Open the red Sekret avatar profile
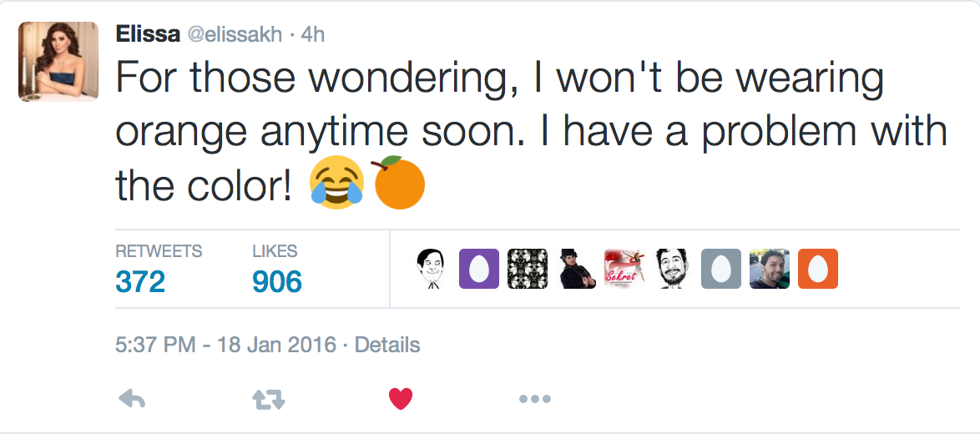This screenshot has width=980, height=434. click(624, 269)
